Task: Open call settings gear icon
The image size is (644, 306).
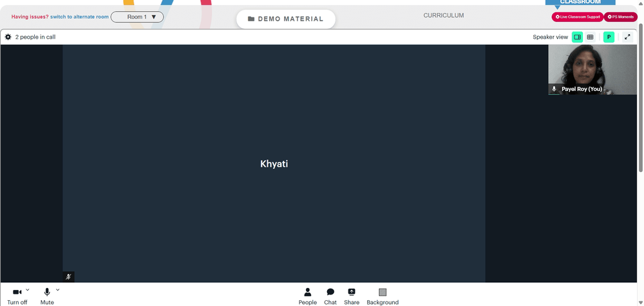Action: pyautogui.click(x=8, y=37)
